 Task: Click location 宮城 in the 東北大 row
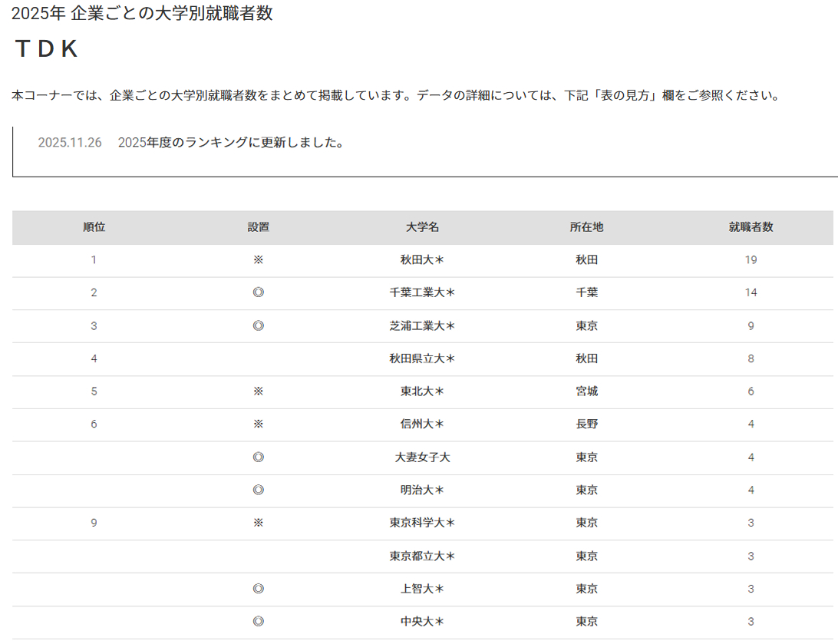[x=586, y=391]
